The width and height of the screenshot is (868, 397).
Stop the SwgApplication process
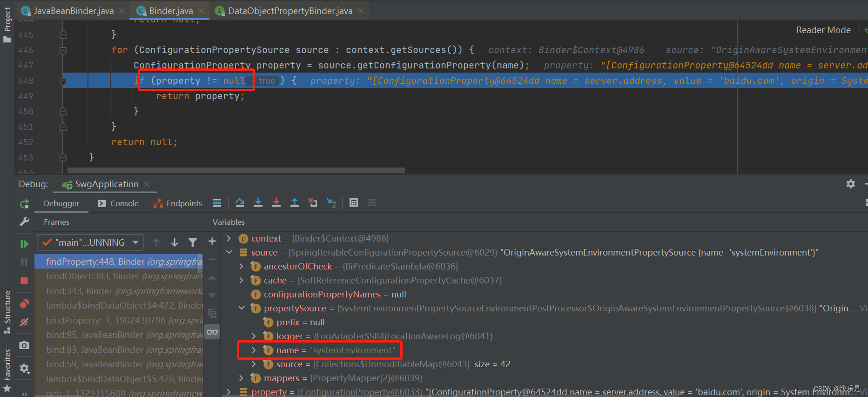coord(25,281)
